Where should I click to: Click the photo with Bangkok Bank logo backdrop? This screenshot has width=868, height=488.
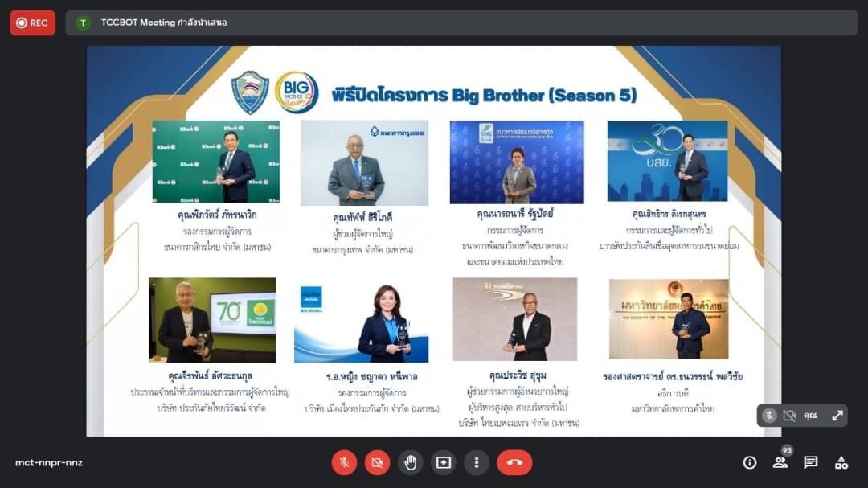364,163
